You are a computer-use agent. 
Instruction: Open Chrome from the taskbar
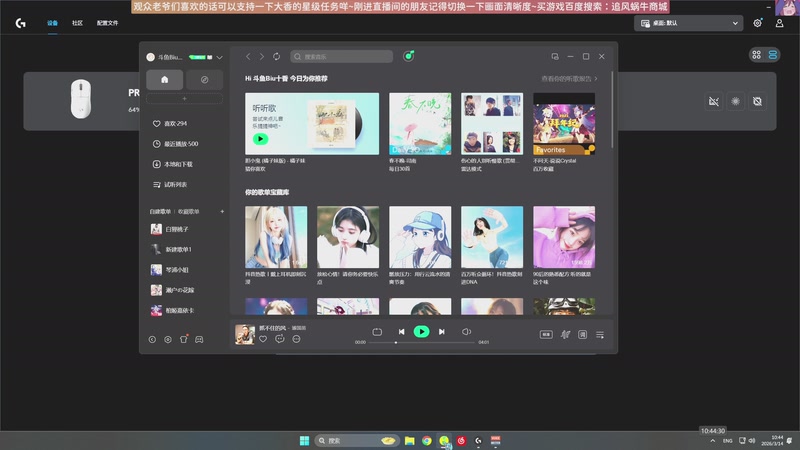pos(427,441)
